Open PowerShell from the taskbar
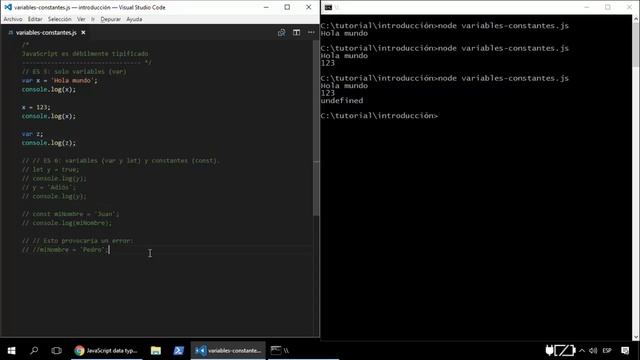The image size is (640, 360). 178,350
